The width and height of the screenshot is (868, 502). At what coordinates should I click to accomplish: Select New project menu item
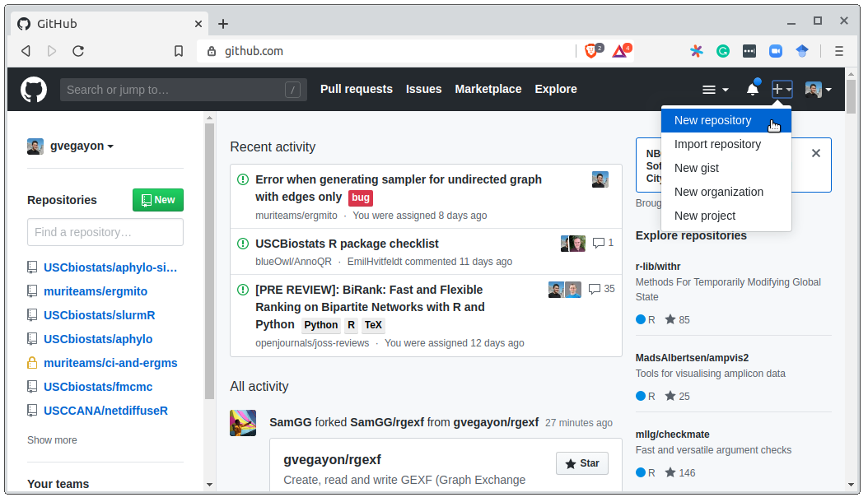(726, 216)
